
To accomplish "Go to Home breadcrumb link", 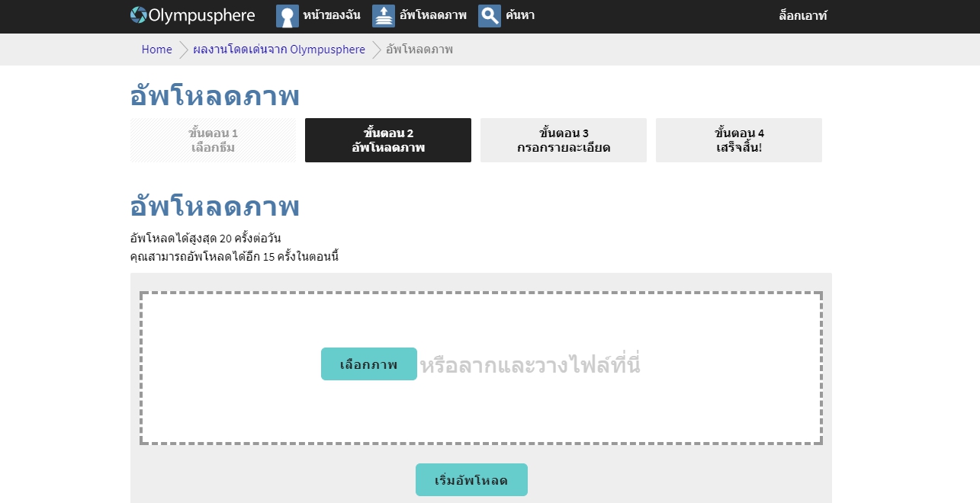I will (x=157, y=50).
